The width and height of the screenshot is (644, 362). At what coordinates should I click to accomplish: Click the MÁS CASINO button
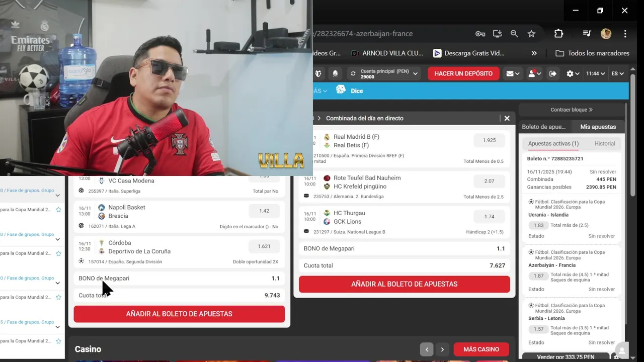pyautogui.click(x=481, y=349)
